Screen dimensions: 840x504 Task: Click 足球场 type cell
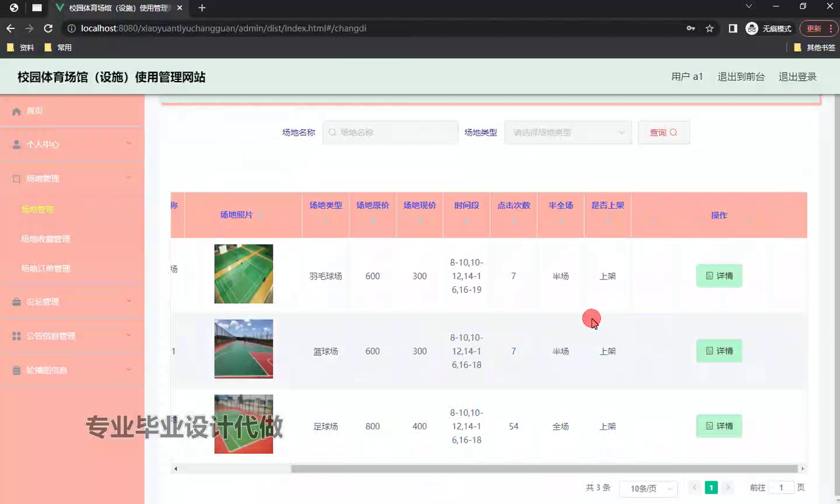pos(325,426)
